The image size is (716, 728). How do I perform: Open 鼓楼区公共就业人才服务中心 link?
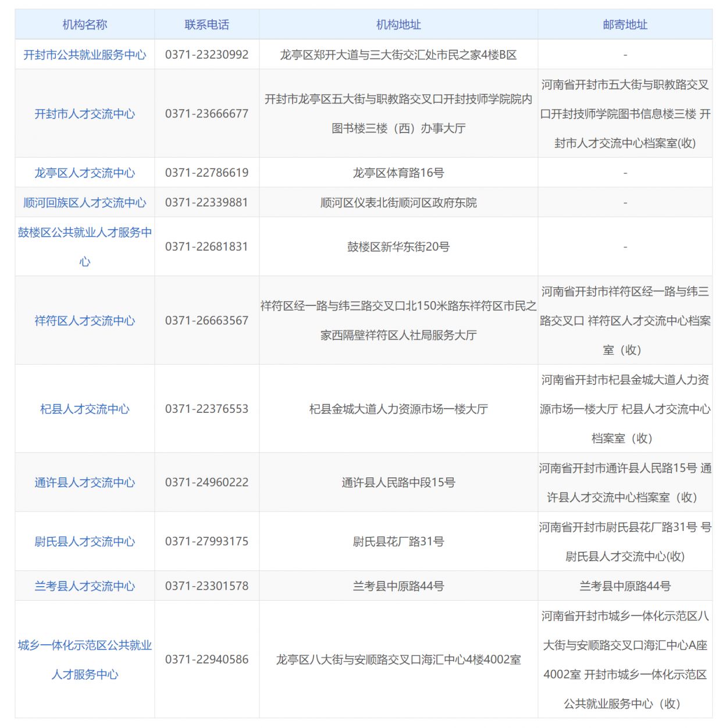click(x=85, y=247)
